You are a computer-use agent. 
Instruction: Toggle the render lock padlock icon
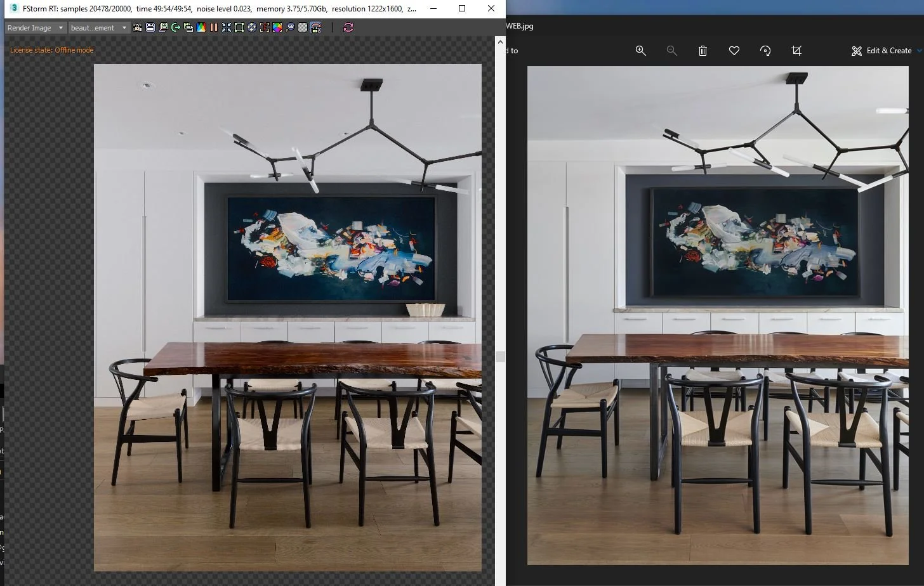317,27
